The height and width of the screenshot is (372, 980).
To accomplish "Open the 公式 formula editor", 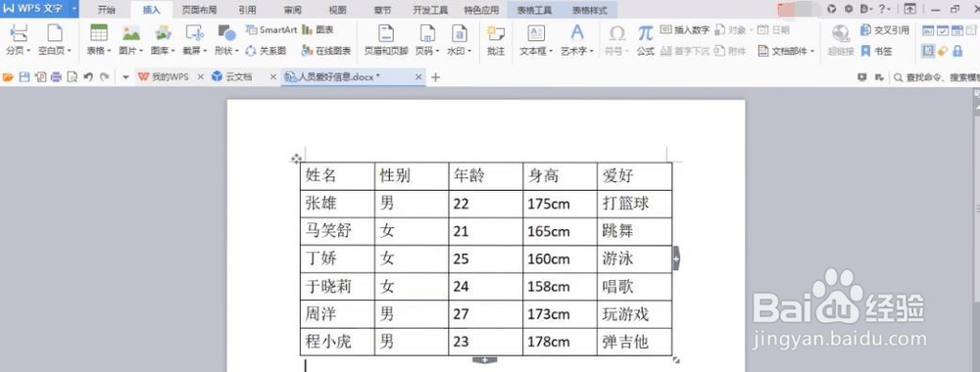I will pos(646,40).
